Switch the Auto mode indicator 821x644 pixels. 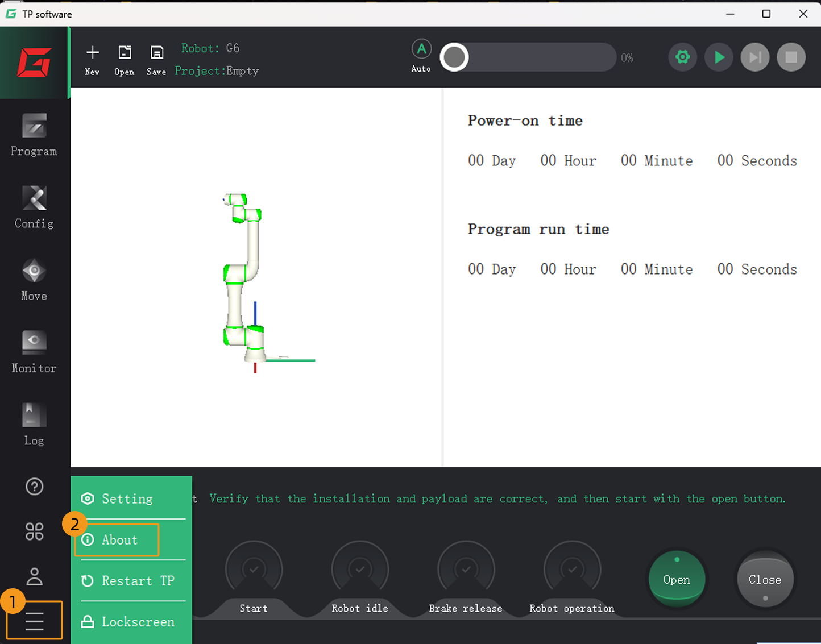421,56
